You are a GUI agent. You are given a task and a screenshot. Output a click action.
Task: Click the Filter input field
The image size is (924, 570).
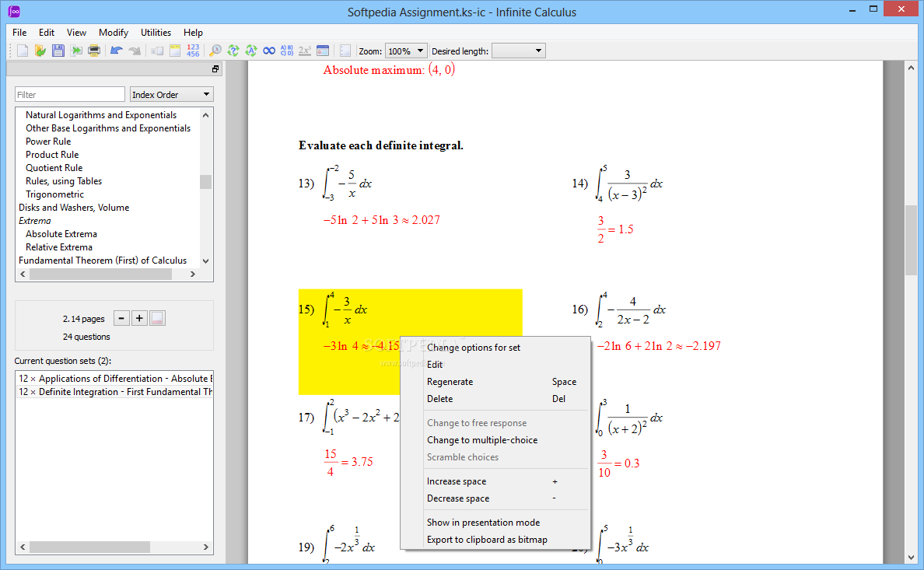click(x=69, y=94)
